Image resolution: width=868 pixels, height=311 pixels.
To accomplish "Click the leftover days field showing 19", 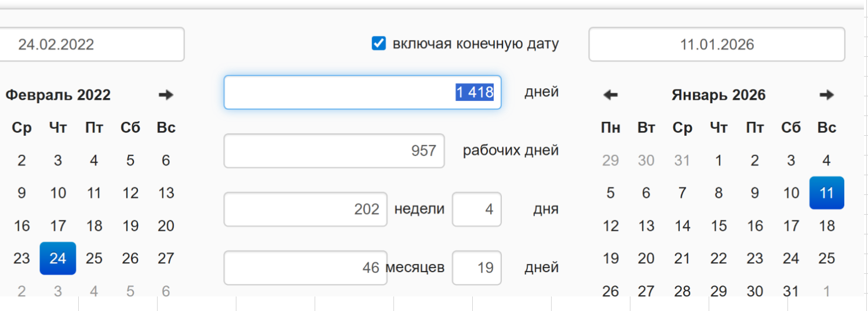I will pyautogui.click(x=476, y=267).
